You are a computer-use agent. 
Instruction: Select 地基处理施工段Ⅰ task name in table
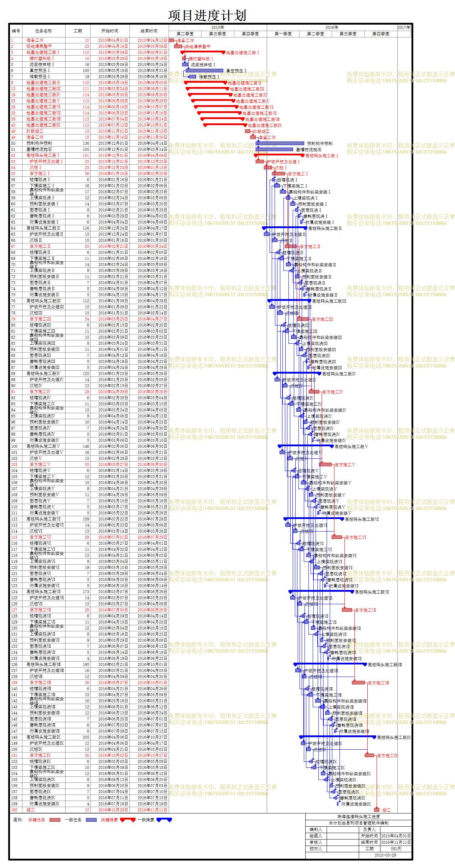(43, 52)
